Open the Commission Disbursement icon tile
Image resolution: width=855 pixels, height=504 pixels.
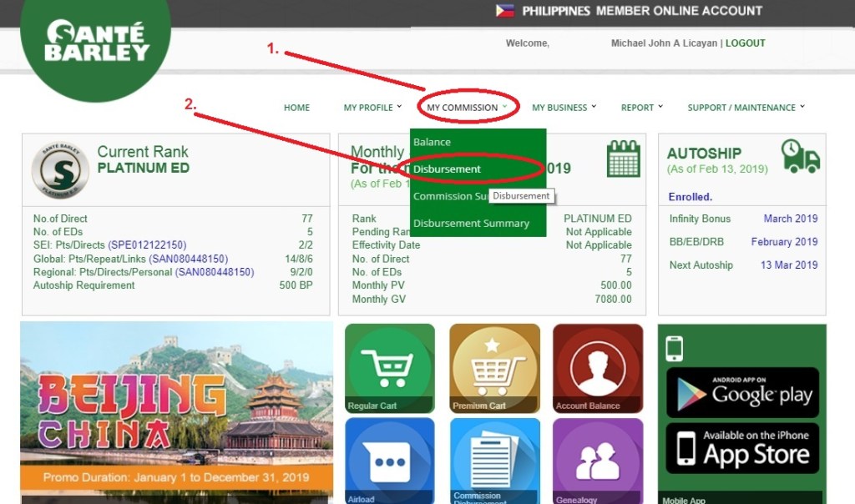[494, 460]
